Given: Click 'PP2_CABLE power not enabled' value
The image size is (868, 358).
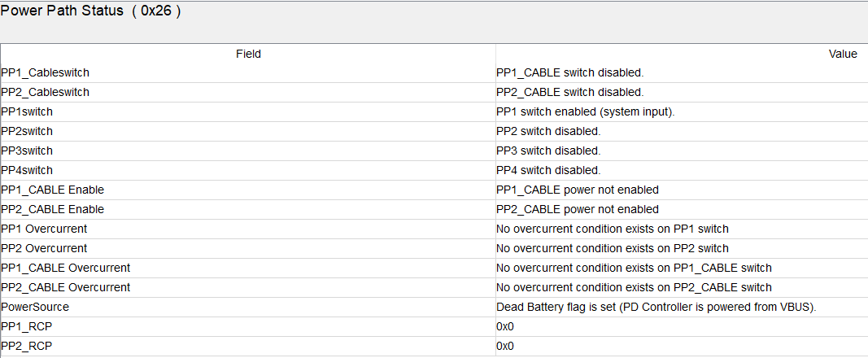Looking at the screenshot, I should coord(578,209).
